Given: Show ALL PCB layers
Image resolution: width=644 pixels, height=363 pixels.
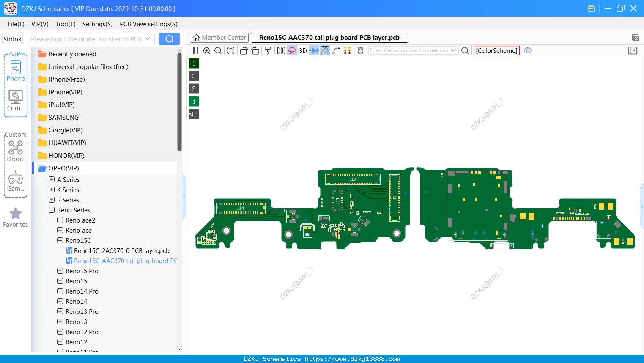Looking at the screenshot, I should click(194, 114).
